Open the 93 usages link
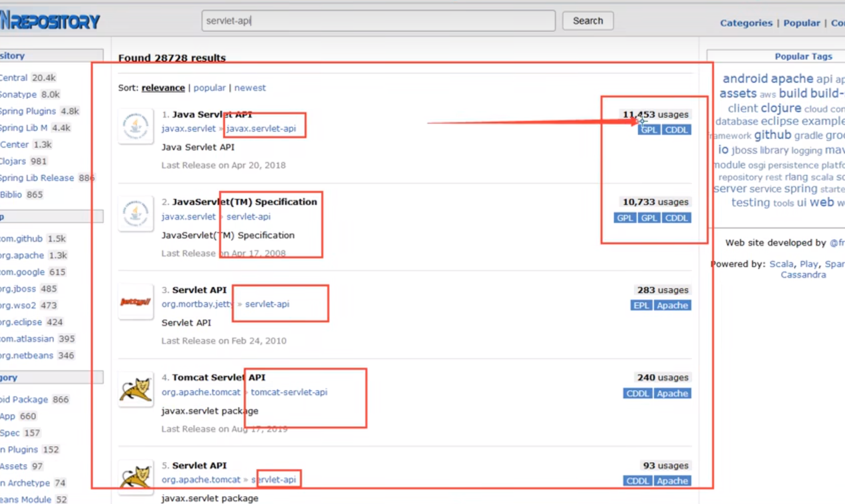Viewport: 845px width, 504px height. (x=665, y=465)
